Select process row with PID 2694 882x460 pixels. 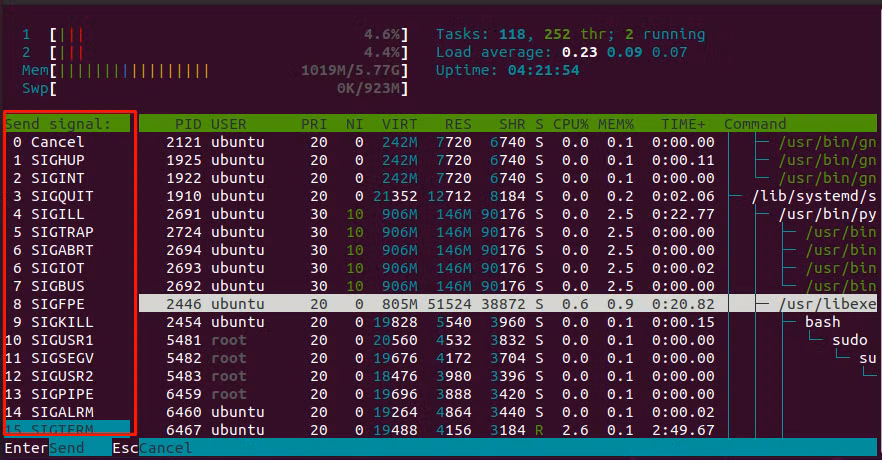click(508, 250)
